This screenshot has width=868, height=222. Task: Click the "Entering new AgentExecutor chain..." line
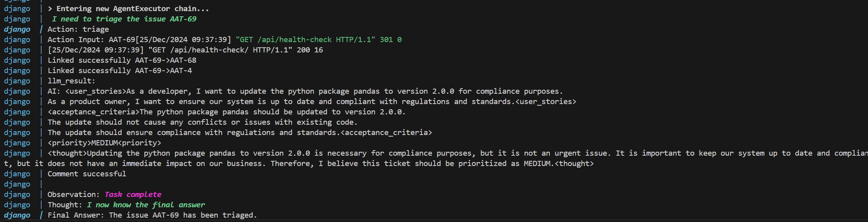[128, 9]
